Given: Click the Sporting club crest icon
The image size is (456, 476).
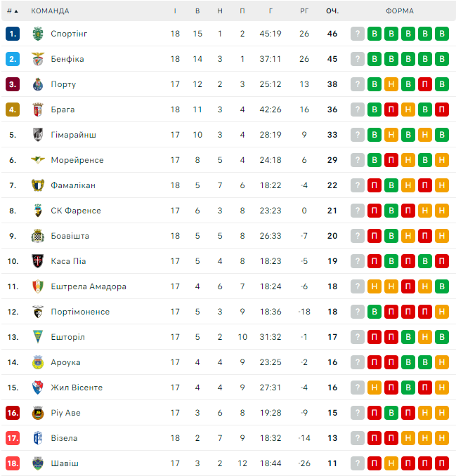Looking at the screenshot, I should point(38,34).
